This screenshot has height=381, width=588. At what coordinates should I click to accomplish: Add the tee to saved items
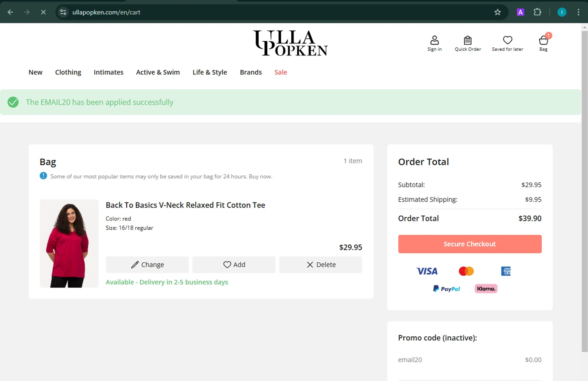[x=234, y=265]
